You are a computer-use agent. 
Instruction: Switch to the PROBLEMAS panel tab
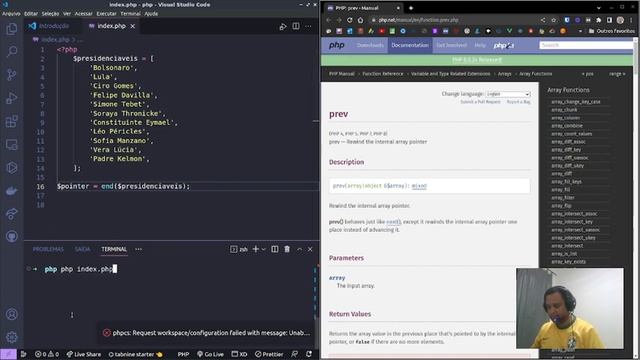(48, 249)
